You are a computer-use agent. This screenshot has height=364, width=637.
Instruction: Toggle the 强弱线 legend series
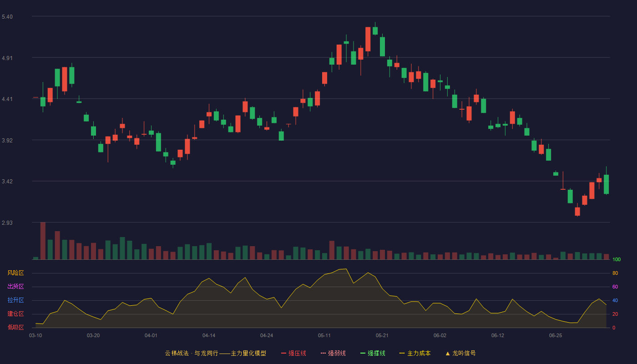point(333,353)
